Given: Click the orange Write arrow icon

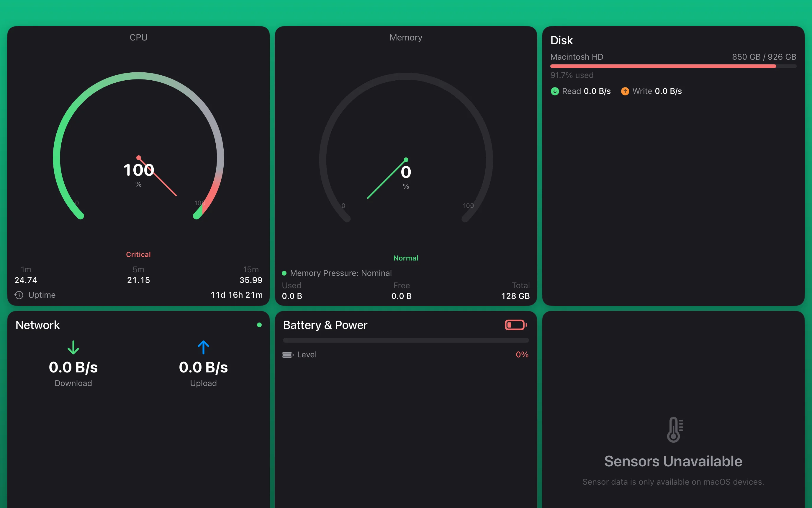Looking at the screenshot, I should 625,91.
